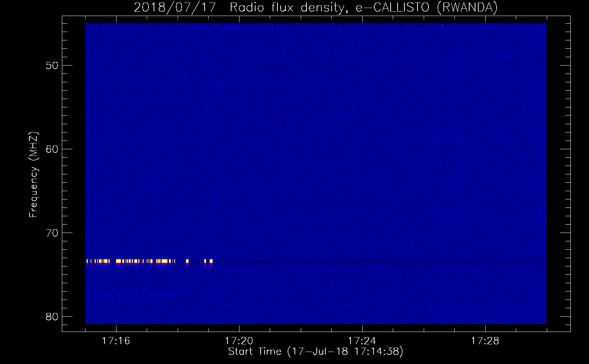Click the 'Start Time (17-Jul-18 17:14:38)' label

tap(316, 352)
